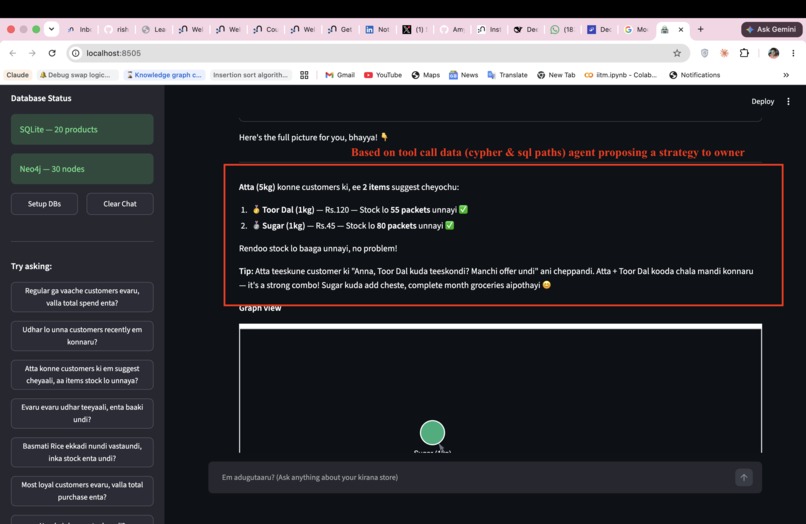Open the apps grid icon in bookmarks bar
806x524 pixels.
304,75
